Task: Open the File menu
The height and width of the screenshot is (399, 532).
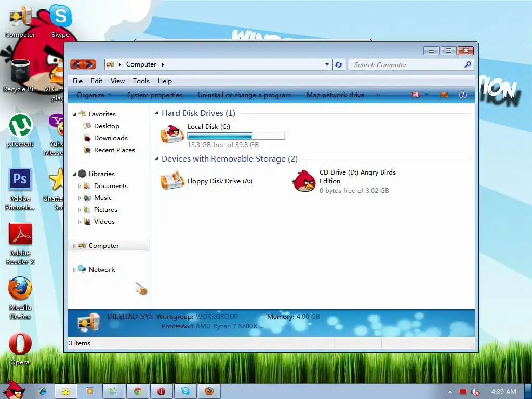Action: pyautogui.click(x=77, y=81)
